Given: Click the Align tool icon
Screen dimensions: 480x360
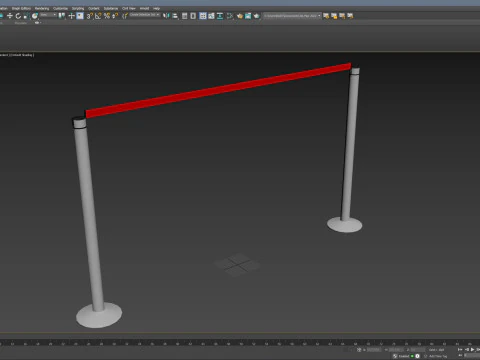Looking at the screenshot, I should click(175, 16).
